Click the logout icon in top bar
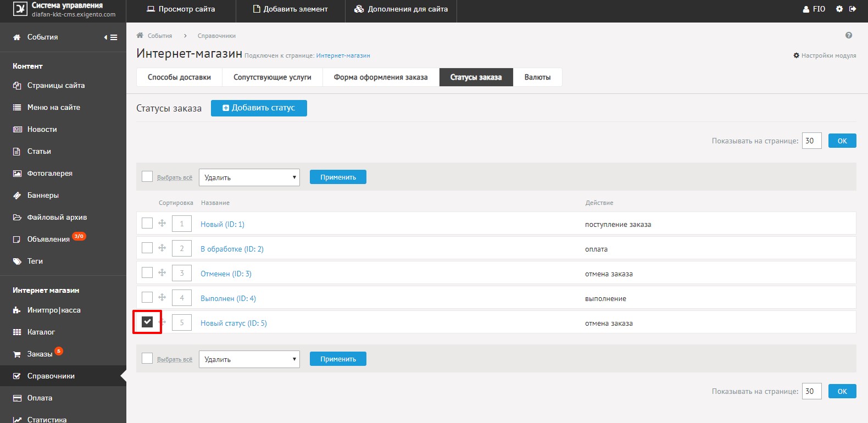 pyautogui.click(x=853, y=9)
